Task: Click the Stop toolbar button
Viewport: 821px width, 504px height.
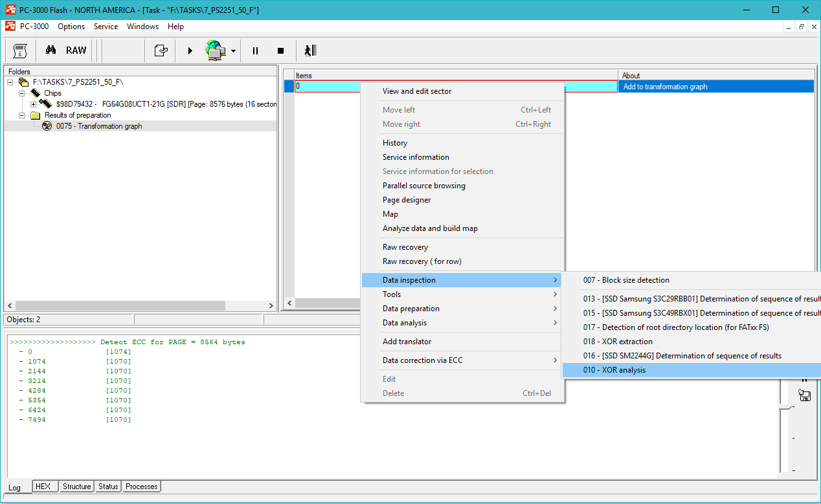Action: tap(280, 50)
